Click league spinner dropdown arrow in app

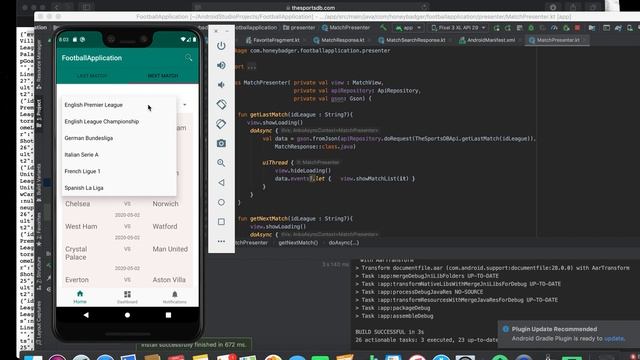coord(185,105)
